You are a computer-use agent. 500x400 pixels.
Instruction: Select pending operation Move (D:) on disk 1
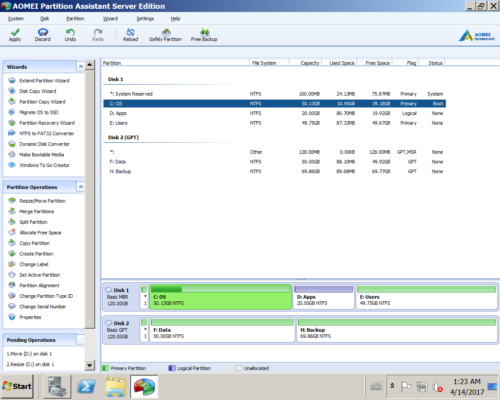(29, 354)
